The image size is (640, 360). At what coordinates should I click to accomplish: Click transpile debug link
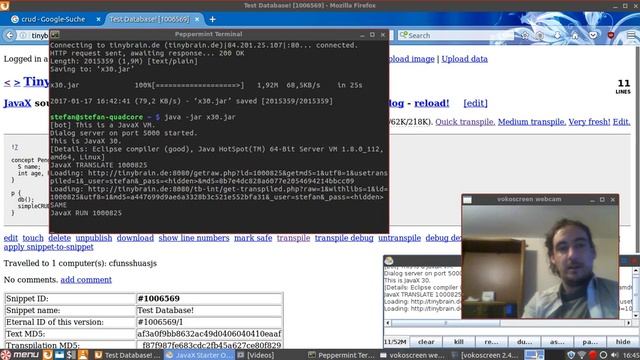pos(344,238)
